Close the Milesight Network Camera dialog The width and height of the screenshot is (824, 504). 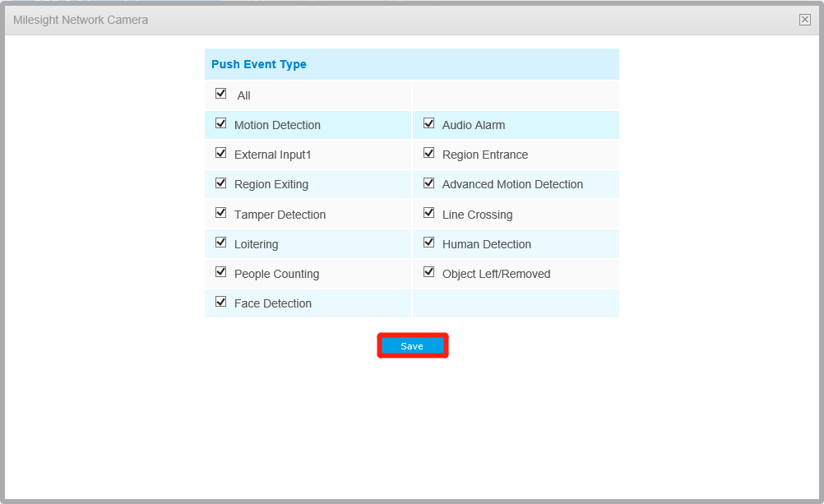click(x=804, y=20)
